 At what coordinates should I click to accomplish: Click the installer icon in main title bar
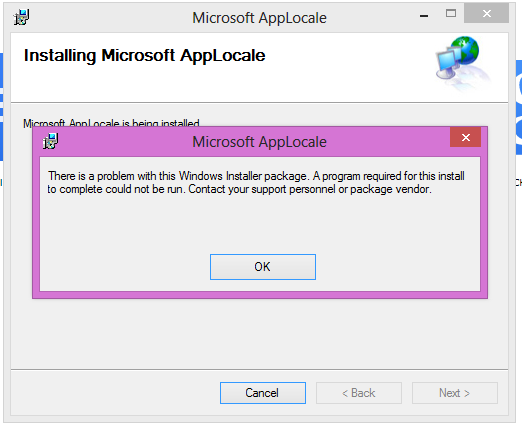(21, 17)
